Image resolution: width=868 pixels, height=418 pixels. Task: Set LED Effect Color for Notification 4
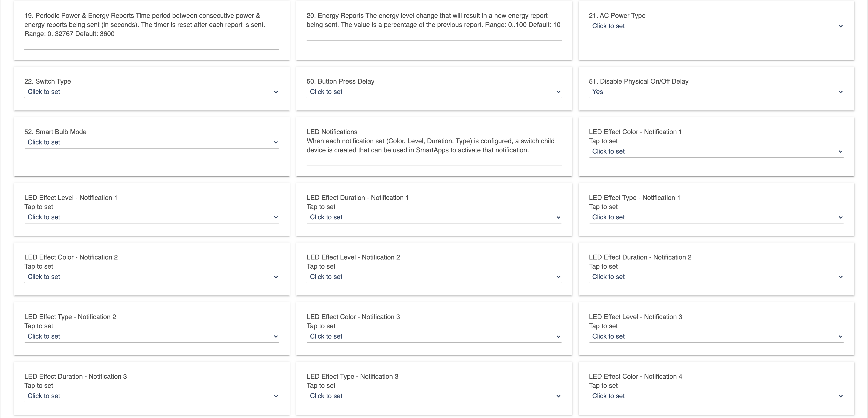(716, 396)
